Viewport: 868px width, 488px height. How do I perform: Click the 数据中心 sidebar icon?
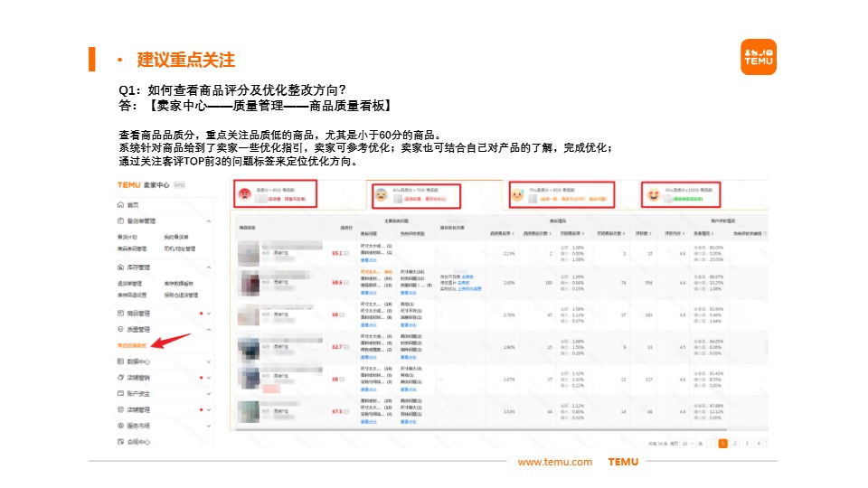coord(120,361)
